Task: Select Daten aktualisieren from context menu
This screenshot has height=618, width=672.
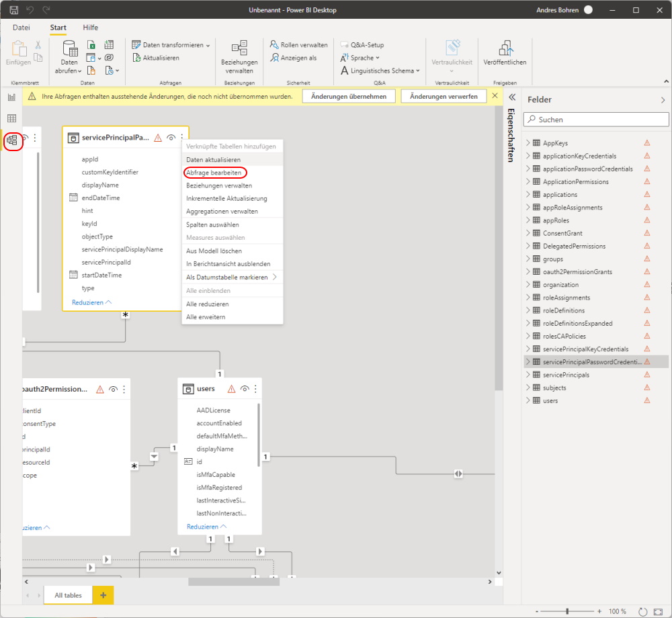Action: [214, 160]
